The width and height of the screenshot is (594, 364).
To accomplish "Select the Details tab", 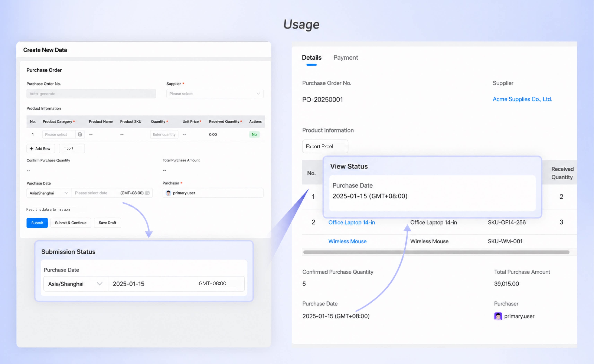I will (x=311, y=58).
